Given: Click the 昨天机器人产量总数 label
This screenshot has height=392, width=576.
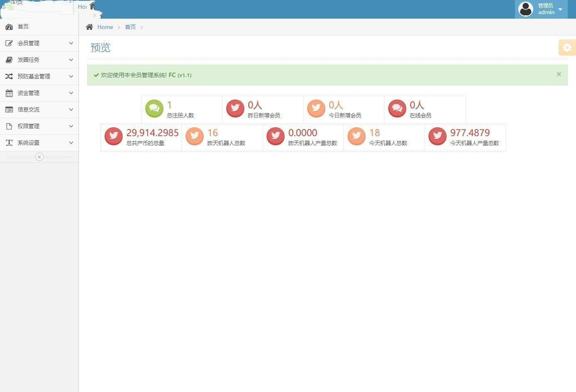Looking at the screenshot, I should pyautogui.click(x=313, y=143).
